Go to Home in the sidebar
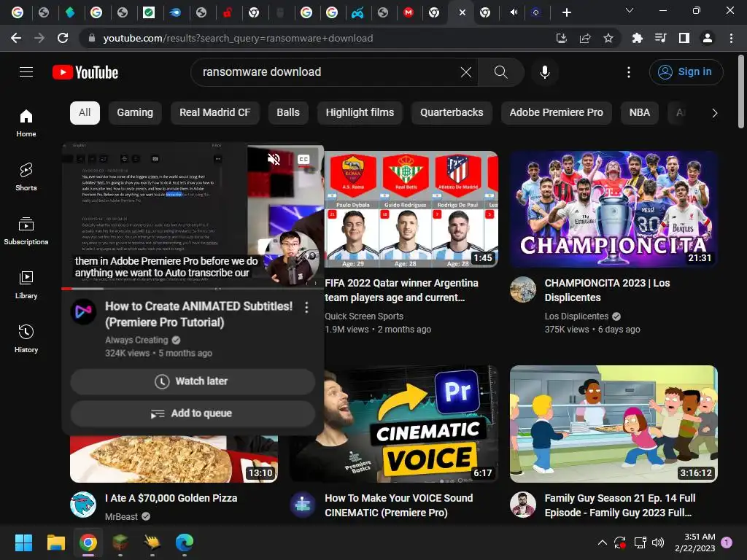Screen dimensions: 747x560 [26, 122]
